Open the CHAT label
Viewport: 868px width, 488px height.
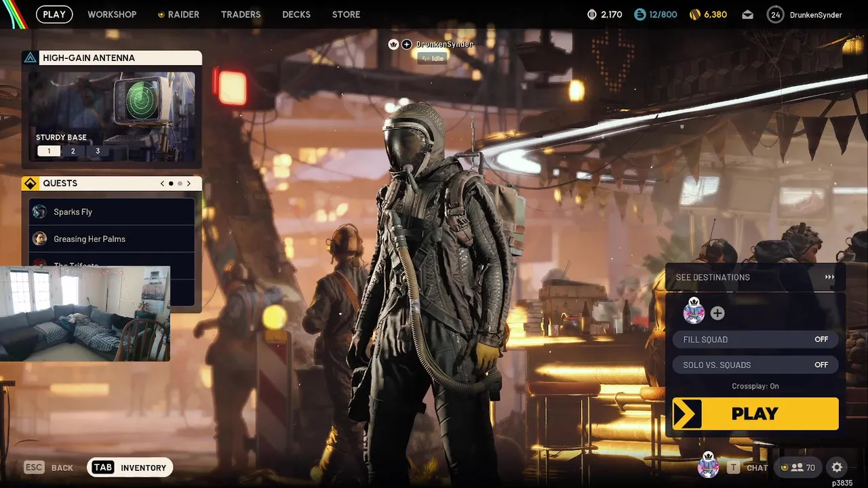tap(757, 468)
